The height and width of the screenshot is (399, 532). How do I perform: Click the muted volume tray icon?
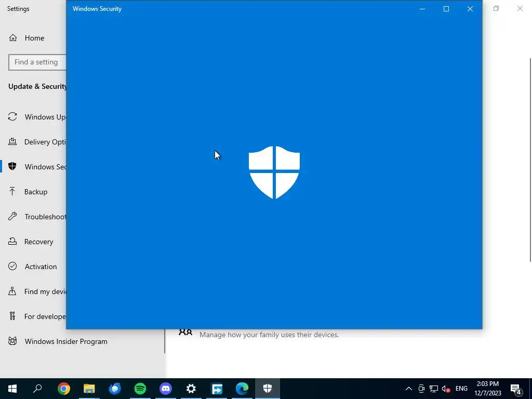coord(446,389)
